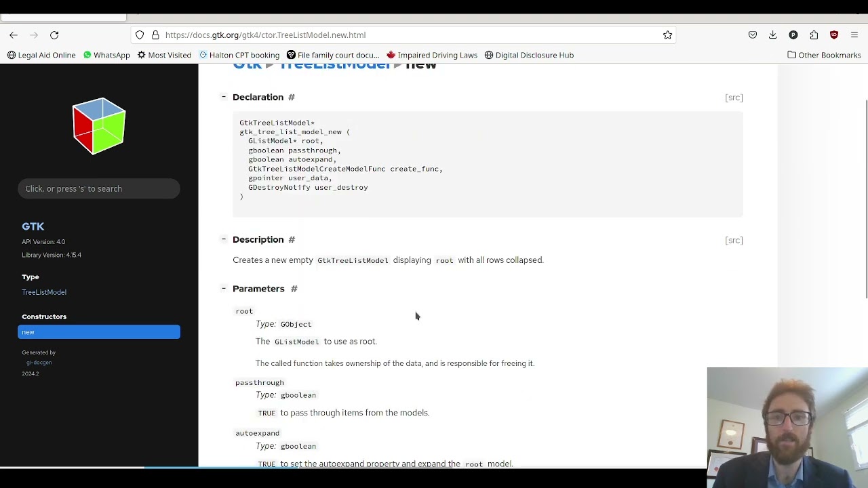
Task: Click the 'autoexpand' parameter name
Action: (x=257, y=433)
